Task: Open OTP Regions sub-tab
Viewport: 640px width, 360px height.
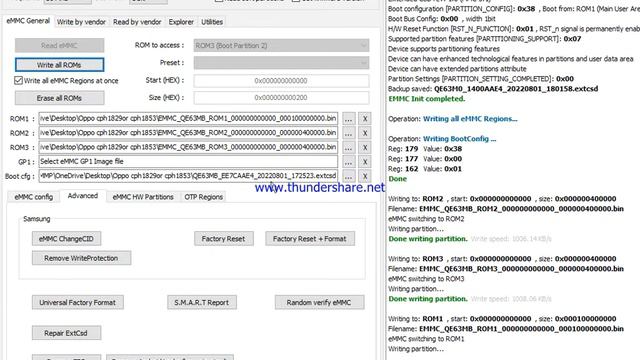Action: pos(203,197)
